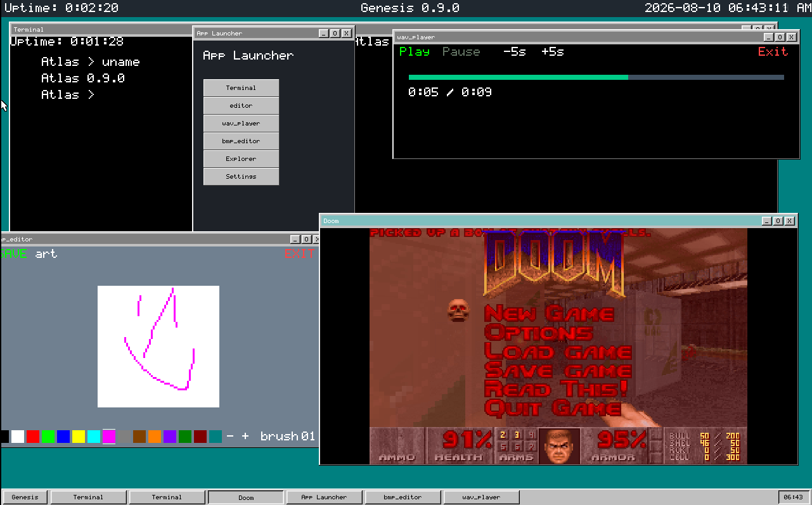Maximize the wav_player window

click(x=780, y=37)
